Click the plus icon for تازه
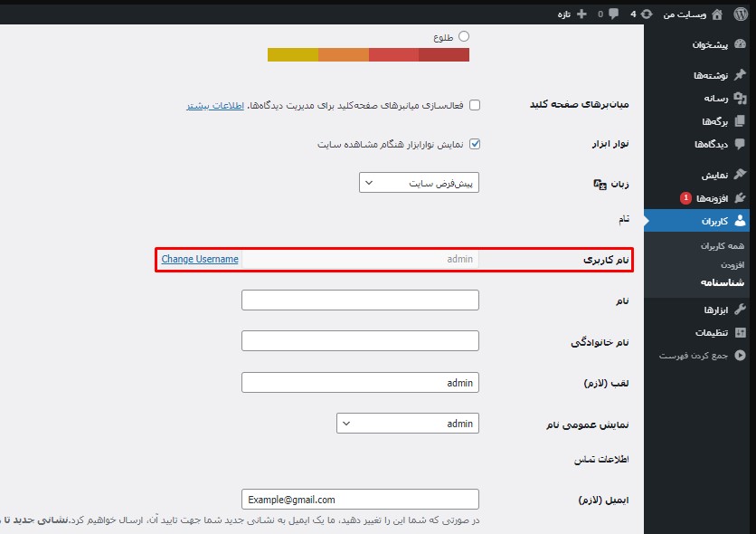Viewport: 756px width, 534px height. pos(581,14)
